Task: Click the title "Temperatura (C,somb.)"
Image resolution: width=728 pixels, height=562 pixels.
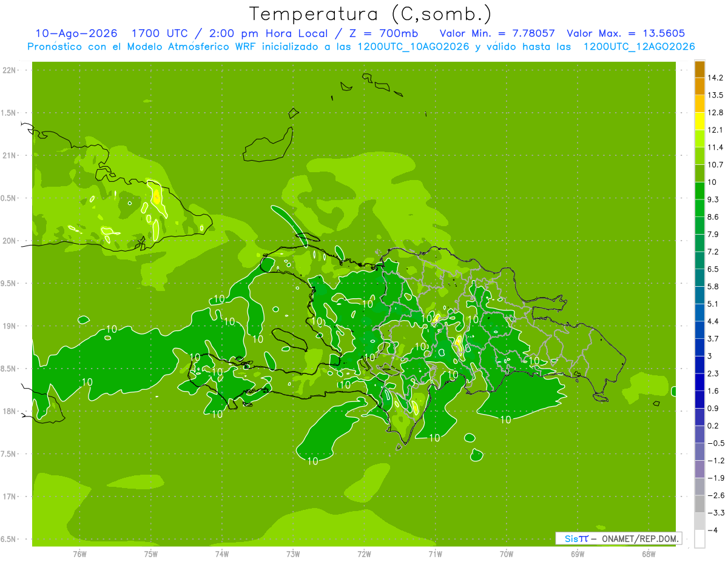Action: pyautogui.click(x=370, y=14)
